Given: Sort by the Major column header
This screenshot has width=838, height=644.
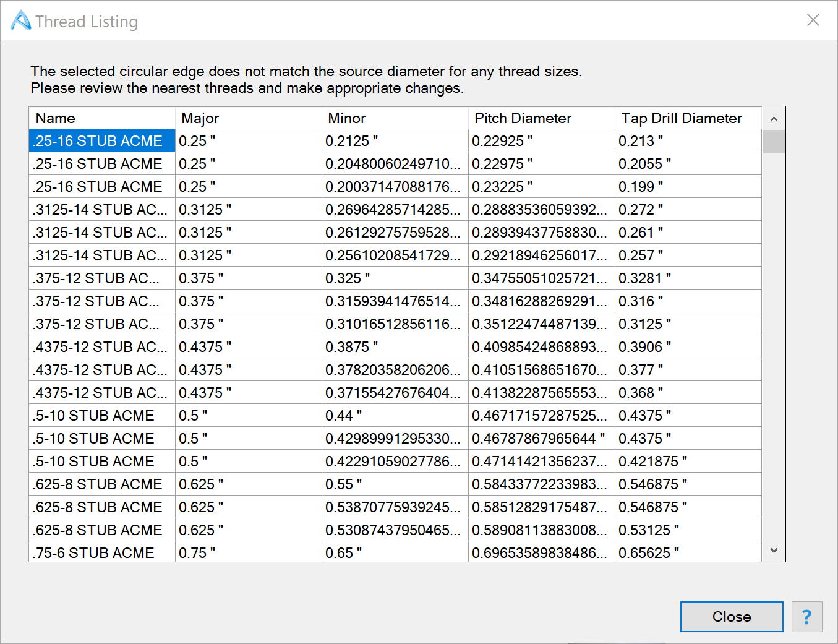Looking at the screenshot, I should click(249, 118).
